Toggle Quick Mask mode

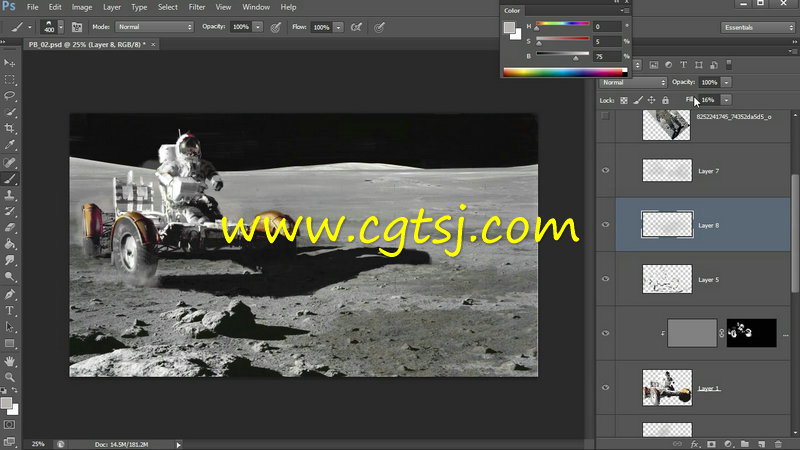pos(10,424)
